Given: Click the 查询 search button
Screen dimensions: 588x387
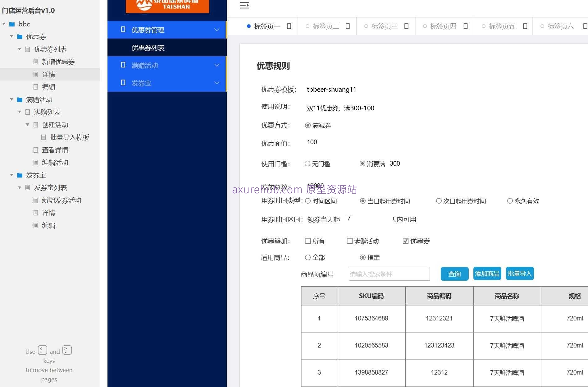Looking at the screenshot, I should [x=454, y=274].
